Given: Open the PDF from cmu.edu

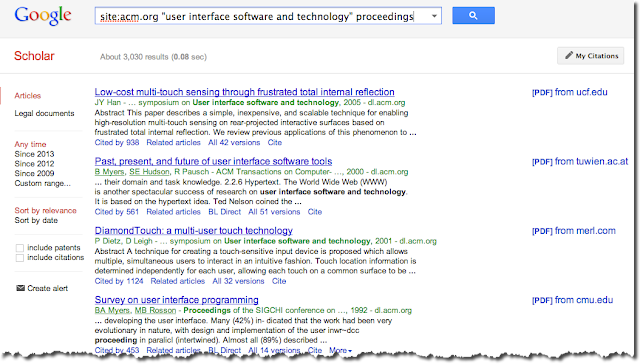Looking at the screenshot, I should [573, 300].
